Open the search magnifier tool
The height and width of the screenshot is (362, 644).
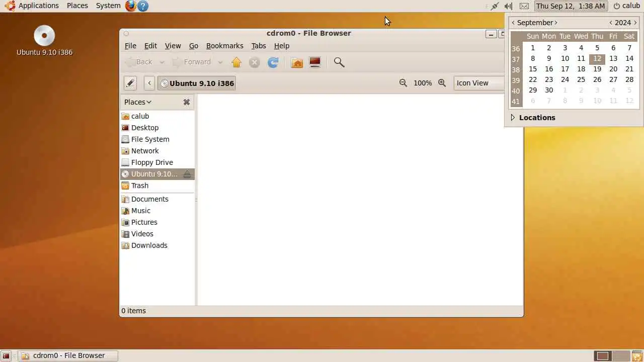click(x=339, y=62)
